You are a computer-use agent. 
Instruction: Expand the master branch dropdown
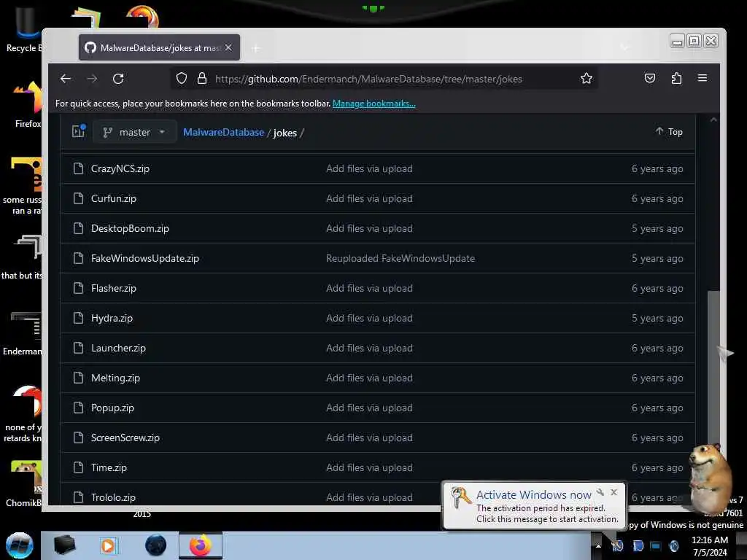pos(134,132)
